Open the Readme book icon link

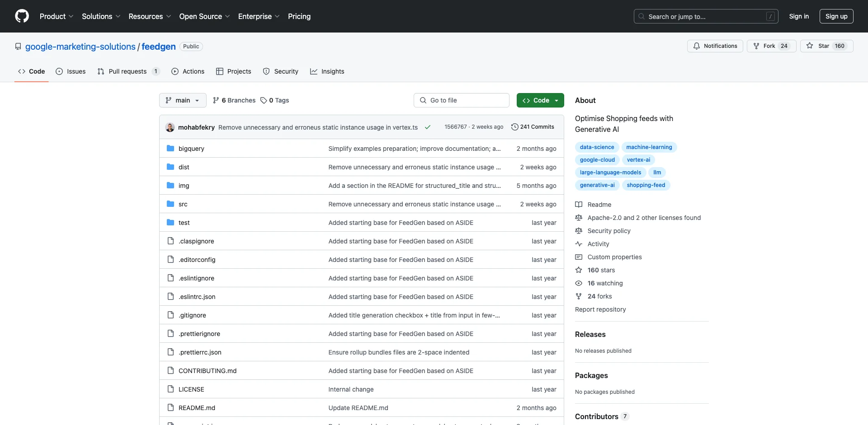[579, 205]
